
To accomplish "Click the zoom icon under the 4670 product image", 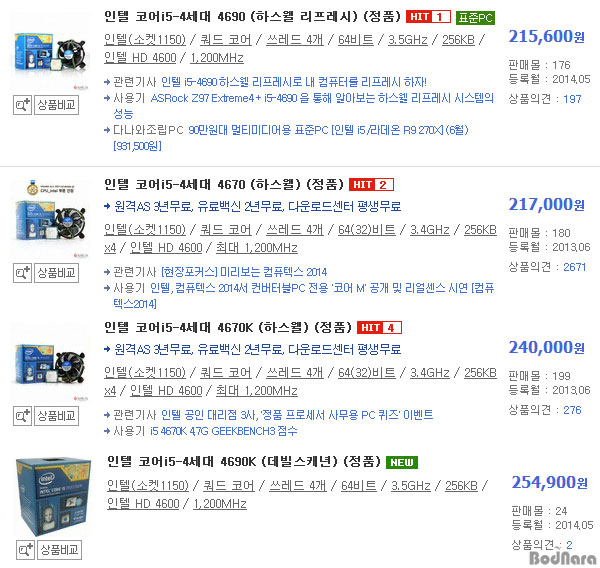I will click(22, 273).
